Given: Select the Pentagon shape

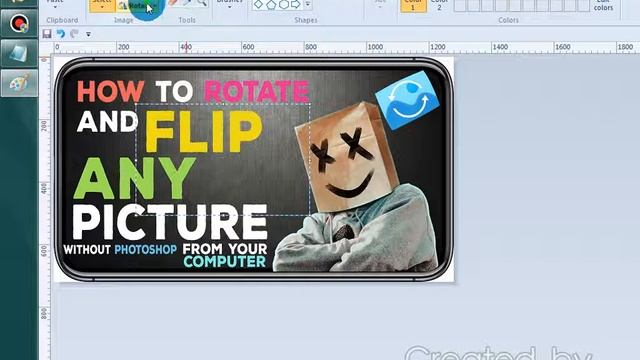Looking at the screenshot, I should pyautogui.click(x=271, y=4).
